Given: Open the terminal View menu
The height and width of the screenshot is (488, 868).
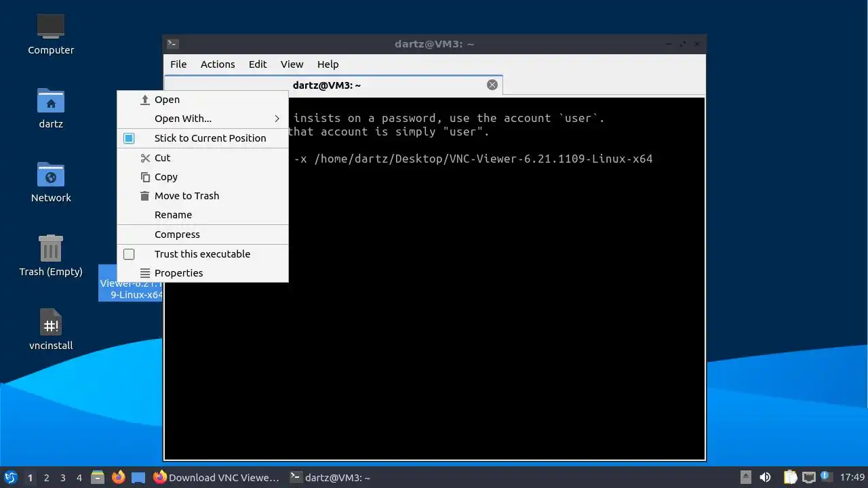Looking at the screenshot, I should click(292, 64).
